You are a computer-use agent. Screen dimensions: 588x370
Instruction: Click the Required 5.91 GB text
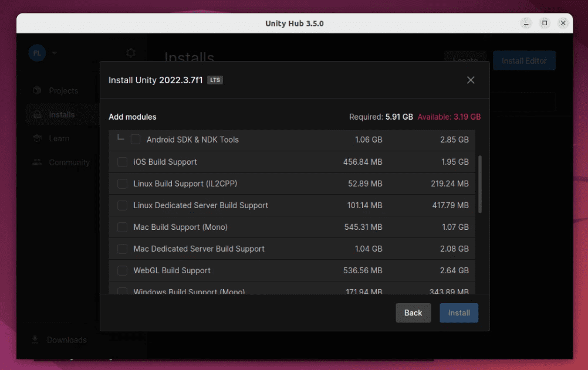[381, 117]
